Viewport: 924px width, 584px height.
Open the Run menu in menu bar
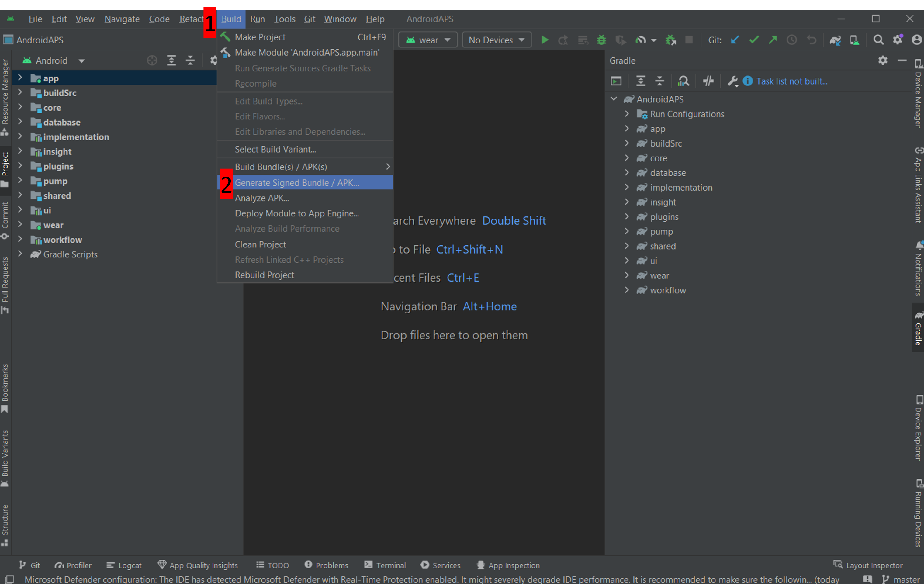(258, 19)
